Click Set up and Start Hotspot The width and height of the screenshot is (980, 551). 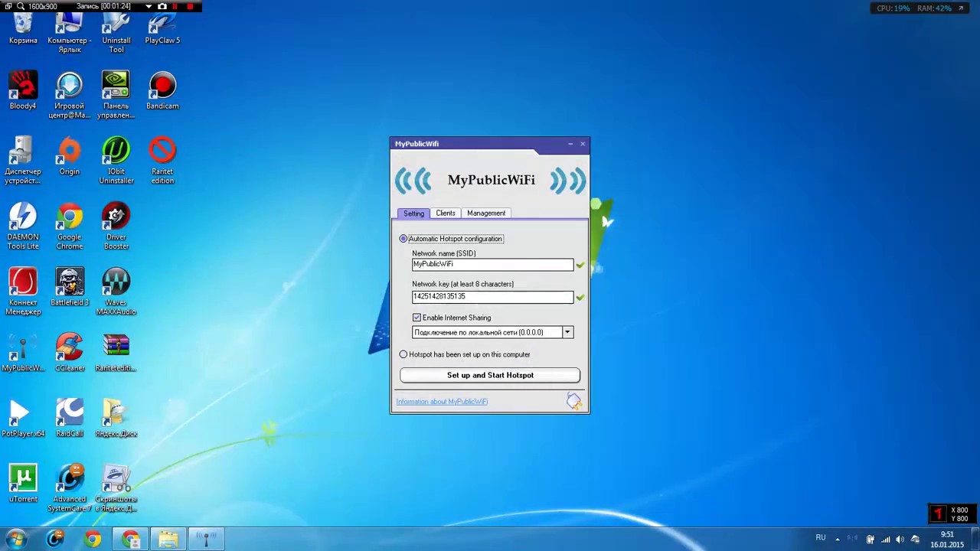pos(490,375)
